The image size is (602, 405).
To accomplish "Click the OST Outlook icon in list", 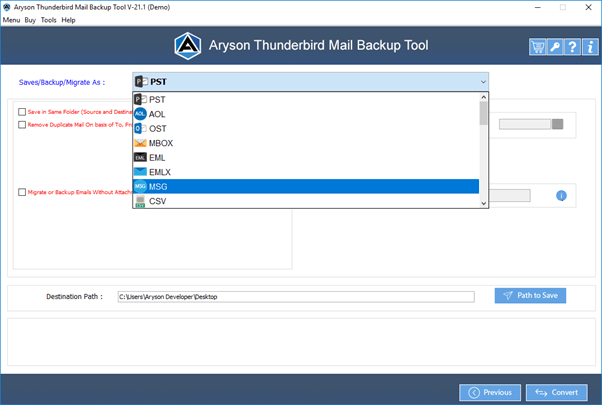I will click(x=140, y=129).
